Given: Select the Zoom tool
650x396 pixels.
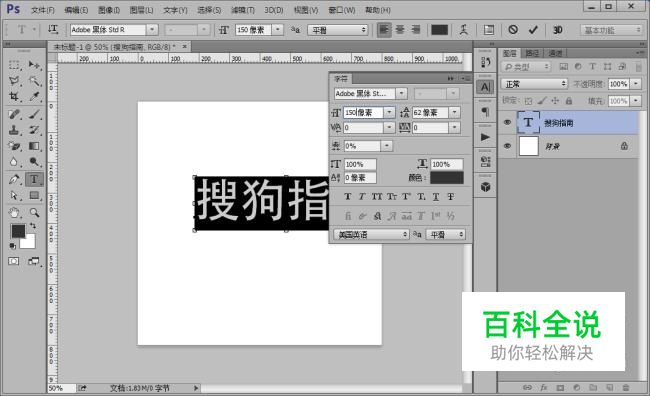Looking at the screenshot, I should click(x=34, y=213).
